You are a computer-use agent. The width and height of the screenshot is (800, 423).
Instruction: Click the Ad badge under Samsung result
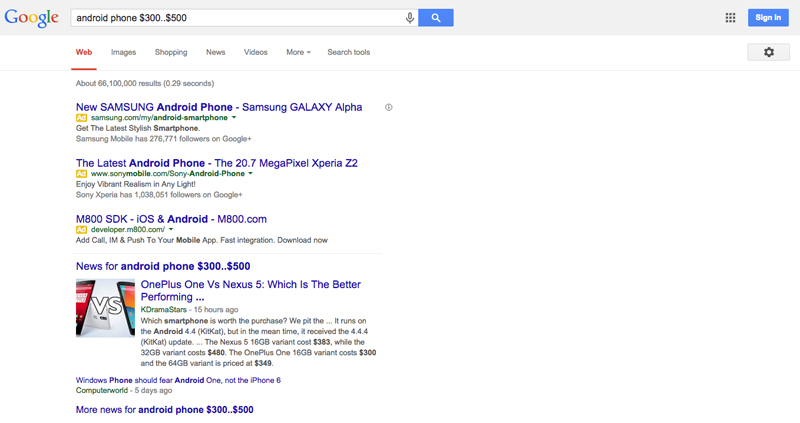pyautogui.click(x=82, y=118)
